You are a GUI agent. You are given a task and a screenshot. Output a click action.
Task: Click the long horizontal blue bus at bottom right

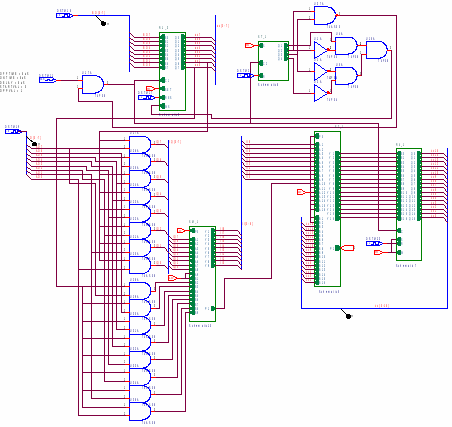(x=374, y=308)
